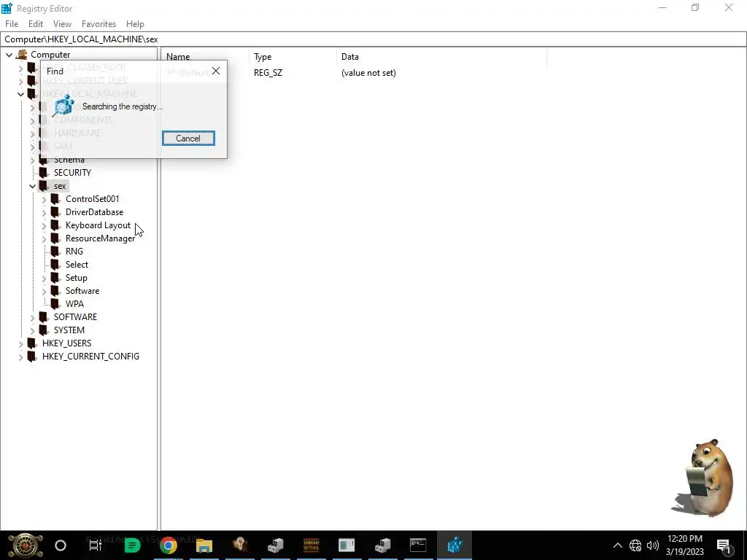Click the folder icon next to Select
The width and height of the screenshot is (747, 560).
55,264
